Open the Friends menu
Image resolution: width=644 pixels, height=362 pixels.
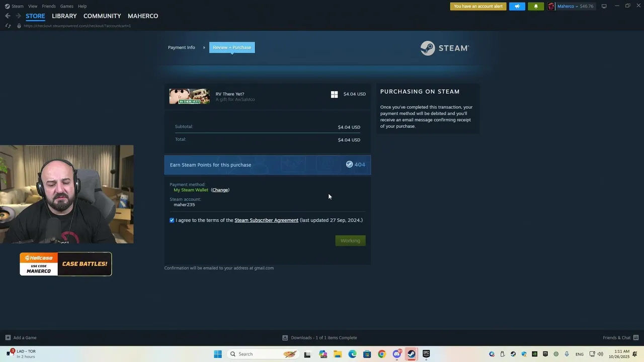[49, 6]
